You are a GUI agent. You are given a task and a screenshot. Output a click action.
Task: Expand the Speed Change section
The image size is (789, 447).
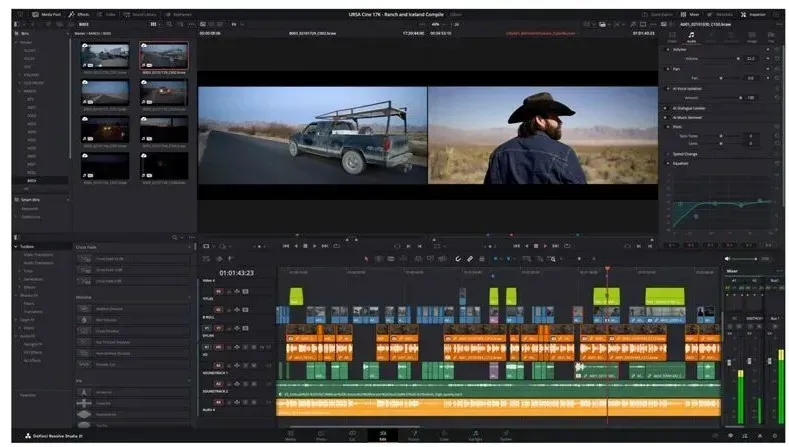tap(685, 153)
